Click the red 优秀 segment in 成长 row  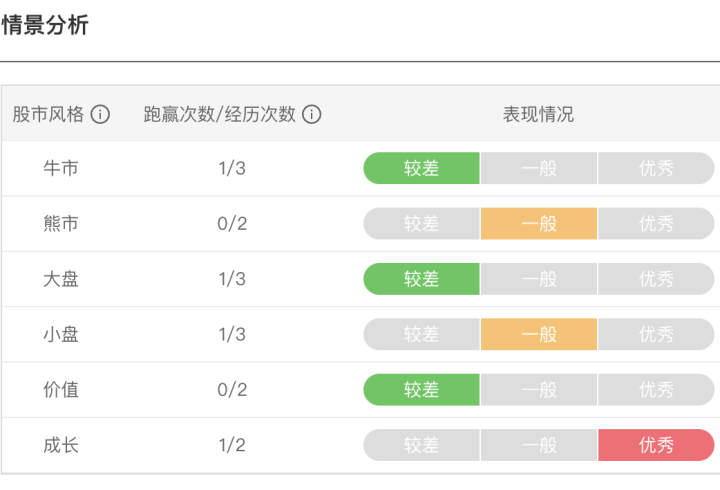(656, 445)
